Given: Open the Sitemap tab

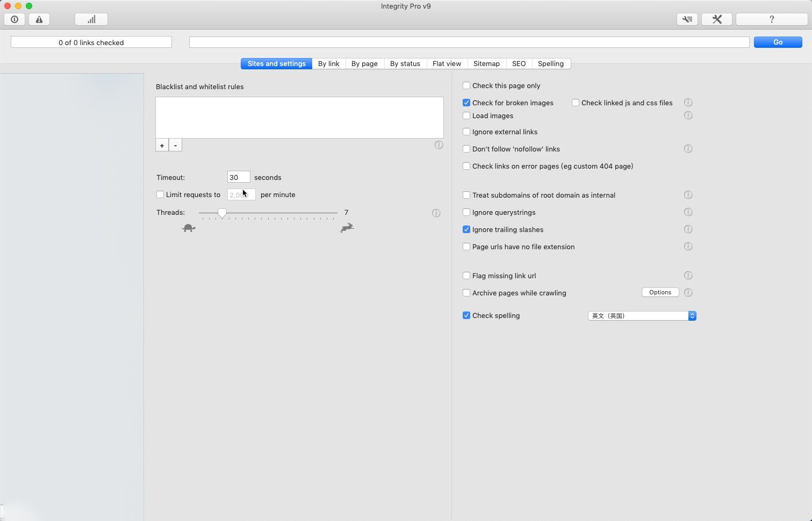Looking at the screenshot, I should tap(486, 63).
